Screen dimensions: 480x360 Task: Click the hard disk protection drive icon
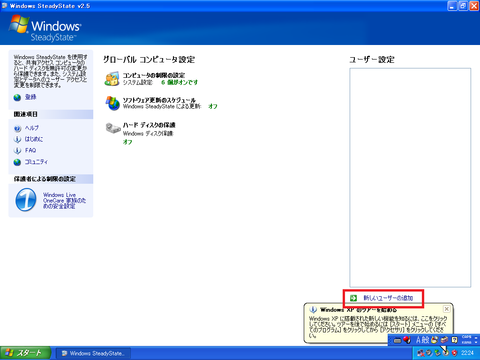point(113,128)
